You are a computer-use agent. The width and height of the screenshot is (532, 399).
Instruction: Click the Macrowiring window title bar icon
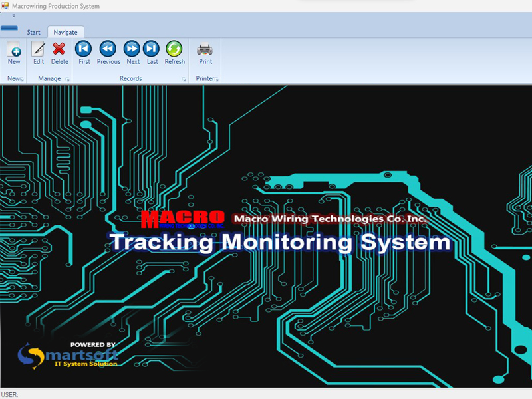pyautogui.click(x=5, y=6)
